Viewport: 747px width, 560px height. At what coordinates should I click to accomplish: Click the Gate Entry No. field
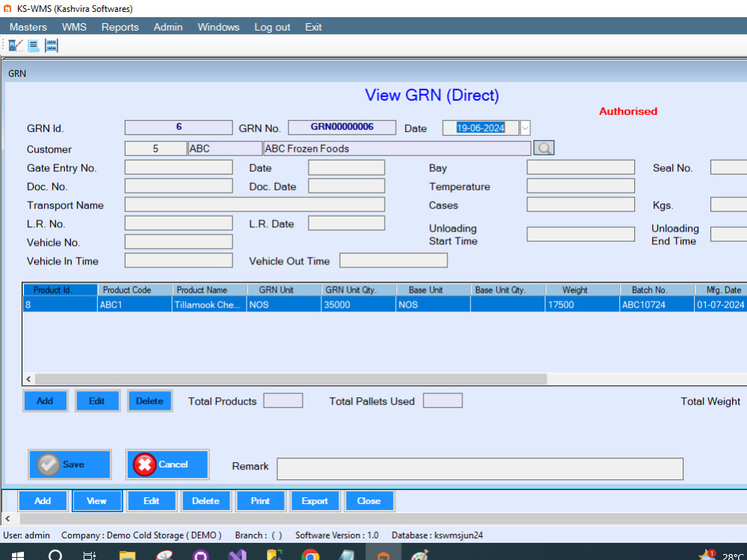pyautogui.click(x=179, y=167)
